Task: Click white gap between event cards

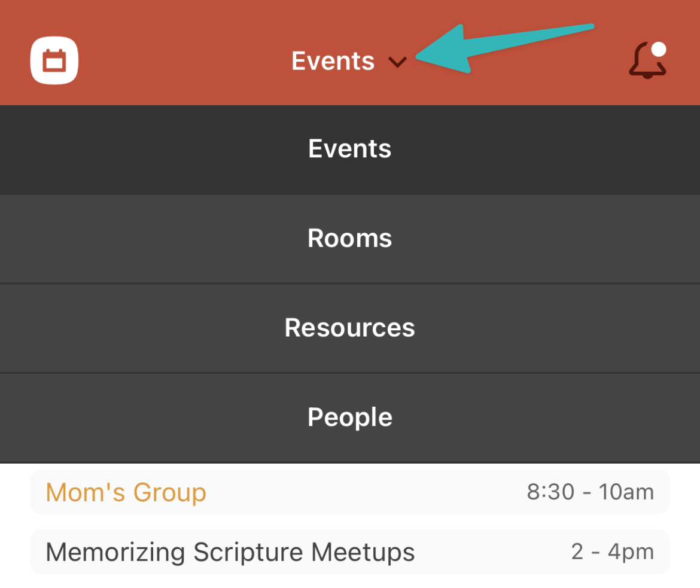Action: click(350, 522)
